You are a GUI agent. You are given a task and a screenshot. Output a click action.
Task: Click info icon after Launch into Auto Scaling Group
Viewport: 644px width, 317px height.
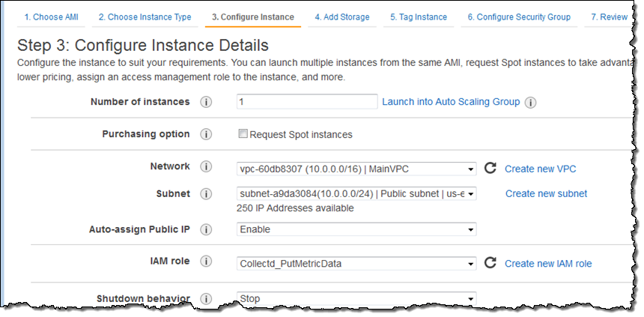(531, 103)
